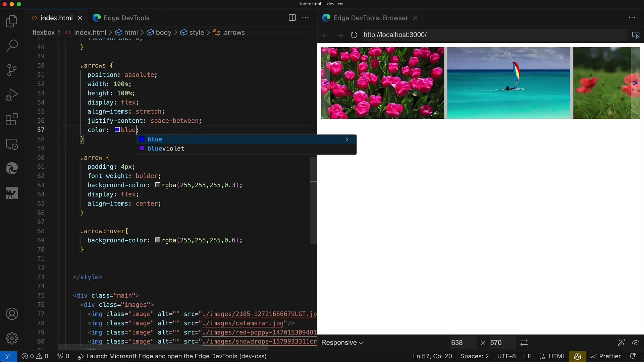Screen dimensions: 644x362
Task: Click the browser reload icon
Action: 354,35
